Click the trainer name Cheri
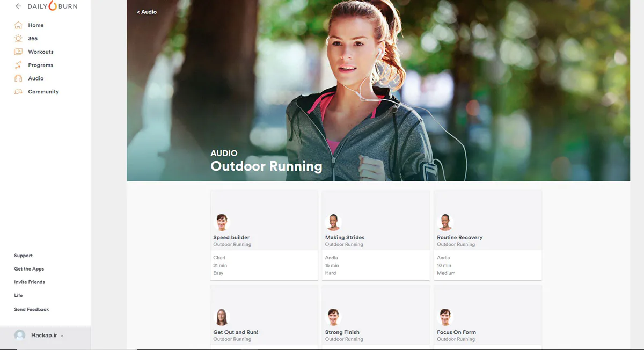The height and width of the screenshot is (350, 644). pos(219,258)
